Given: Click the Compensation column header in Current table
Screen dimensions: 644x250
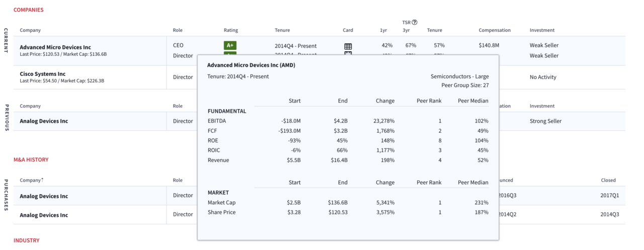Looking at the screenshot, I should [494, 30].
